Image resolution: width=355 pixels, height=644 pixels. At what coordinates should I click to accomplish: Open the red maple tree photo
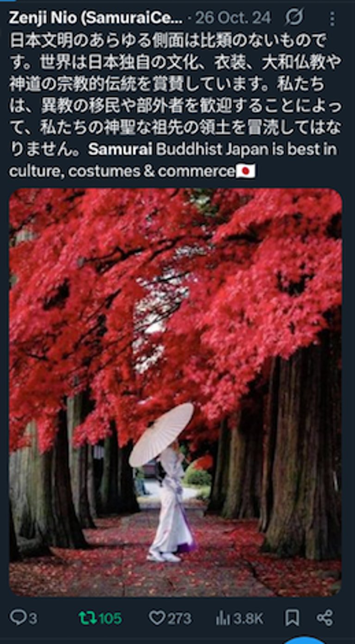click(176, 392)
